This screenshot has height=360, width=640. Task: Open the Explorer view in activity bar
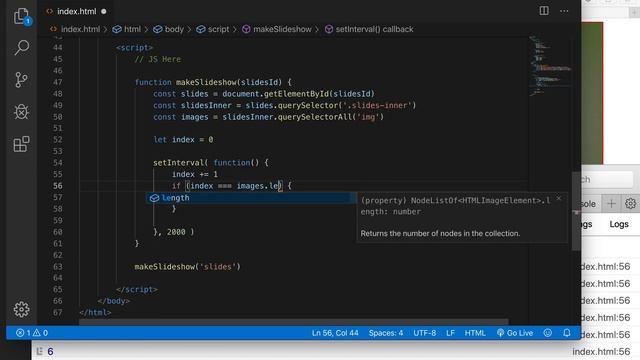22,16
